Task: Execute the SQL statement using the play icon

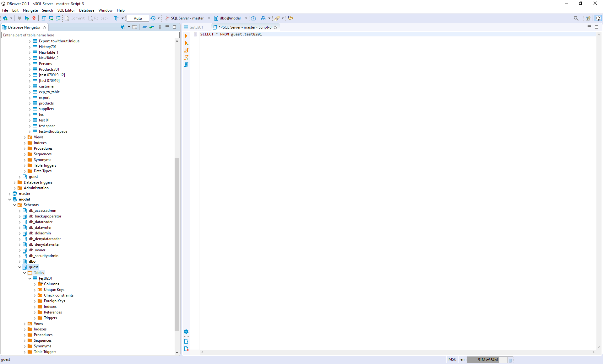Action: click(x=187, y=36)
